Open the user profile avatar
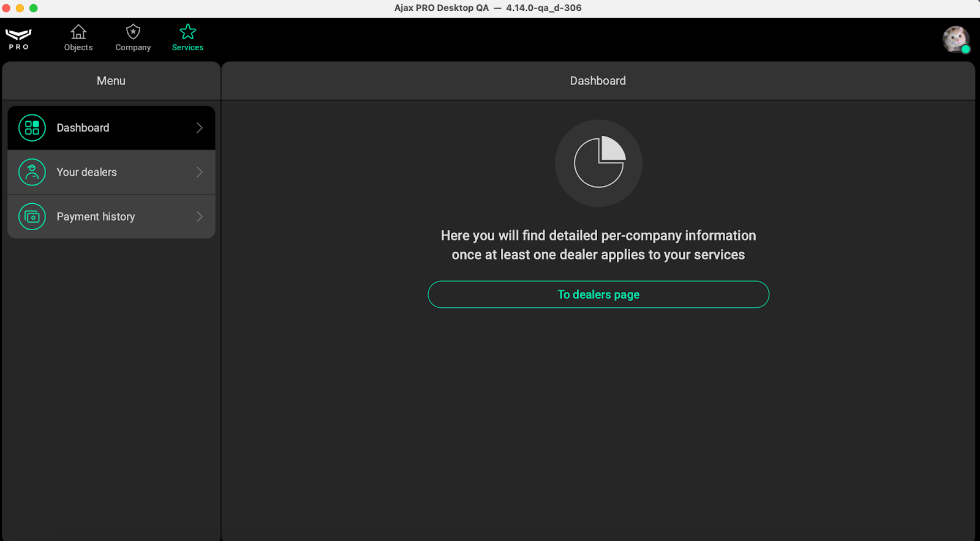 (955, 39)
